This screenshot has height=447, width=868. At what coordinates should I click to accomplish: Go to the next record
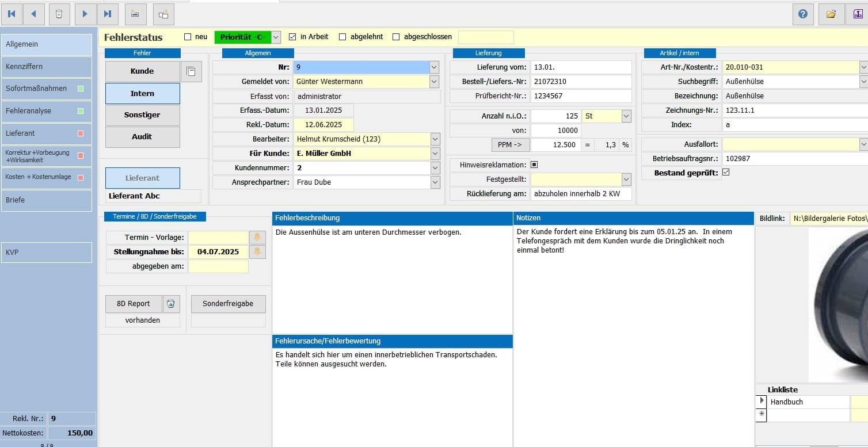pyautogui.click(x=85, y=14)
